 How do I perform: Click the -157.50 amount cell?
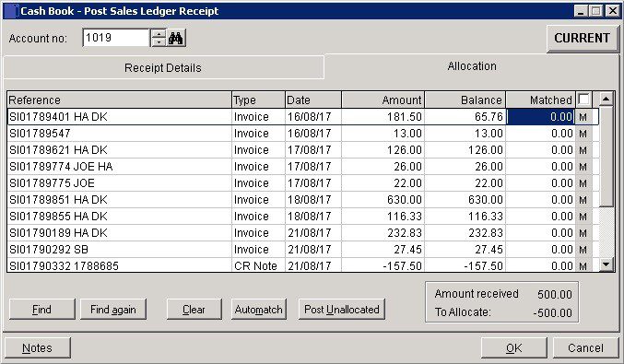(383, 265)
